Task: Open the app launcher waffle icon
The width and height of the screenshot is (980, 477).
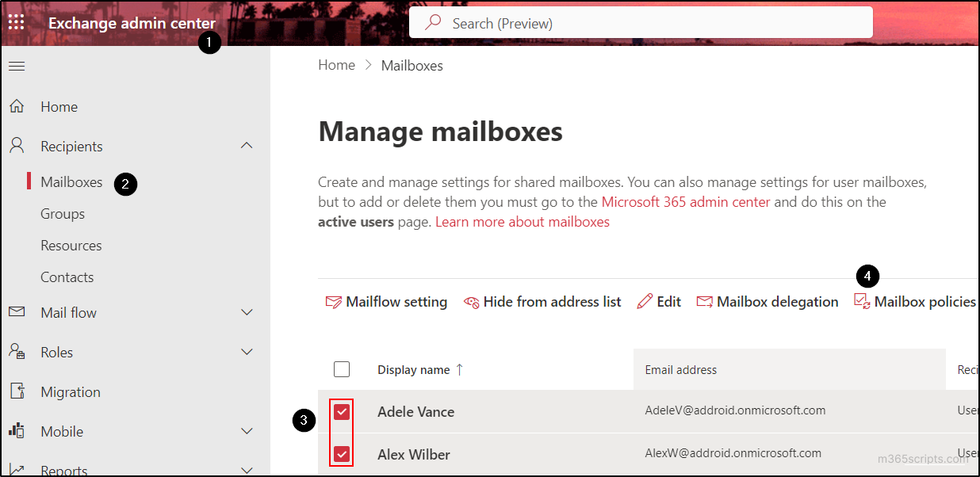Action: [x=16, y=22]
